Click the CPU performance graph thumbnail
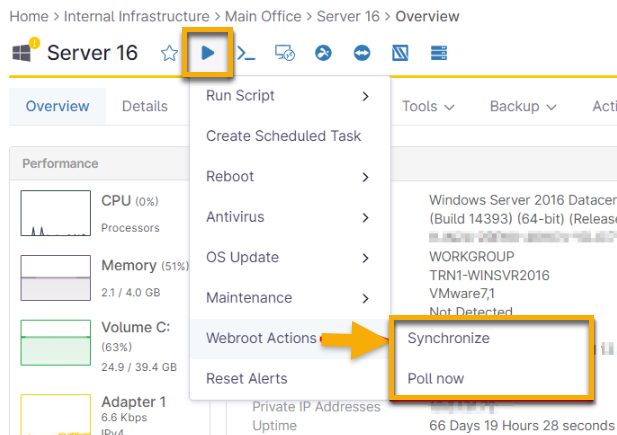The image size is (617, 435). (x=55, y=214)
